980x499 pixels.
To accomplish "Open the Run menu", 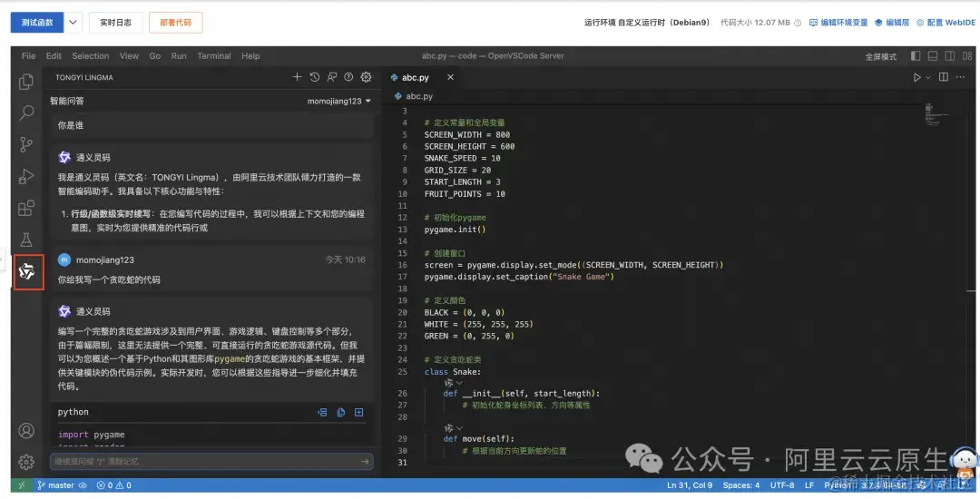I will [x=179, y=55].
